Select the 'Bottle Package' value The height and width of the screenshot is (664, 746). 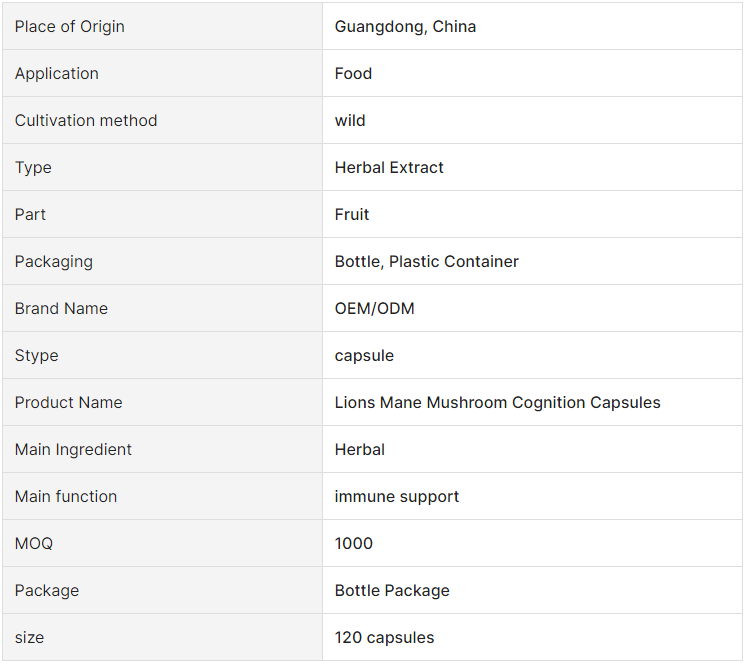[392, 591]
